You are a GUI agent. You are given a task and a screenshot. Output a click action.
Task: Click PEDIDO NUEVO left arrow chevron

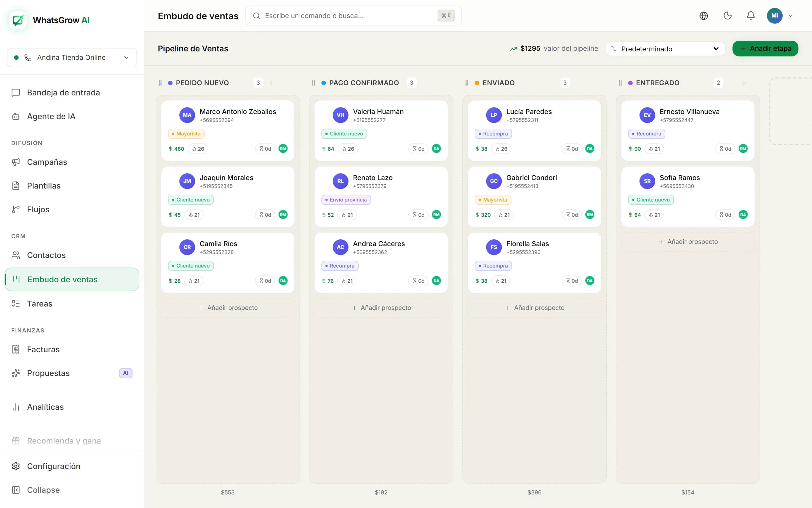(x=271, y=83)
